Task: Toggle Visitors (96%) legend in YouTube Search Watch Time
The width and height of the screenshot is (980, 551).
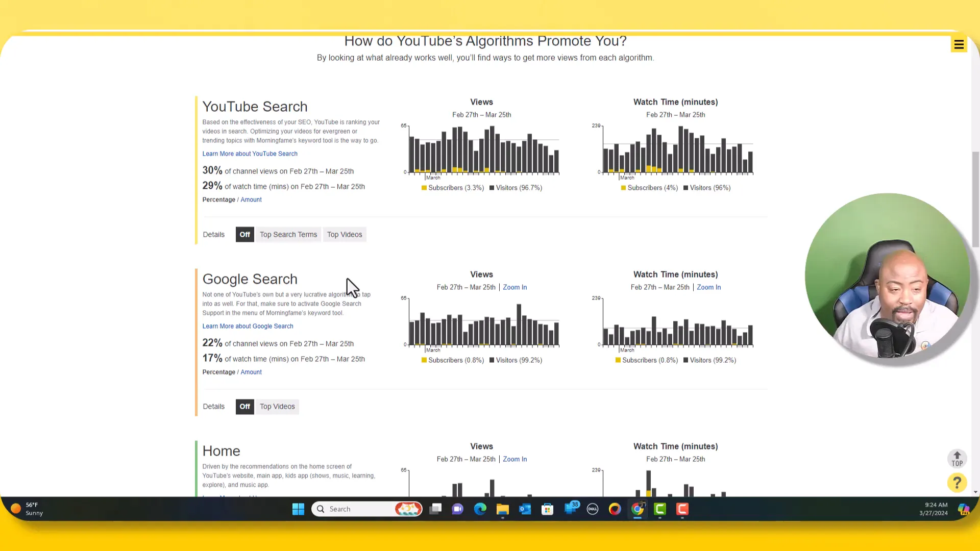Action: click(x=707, y=188)
